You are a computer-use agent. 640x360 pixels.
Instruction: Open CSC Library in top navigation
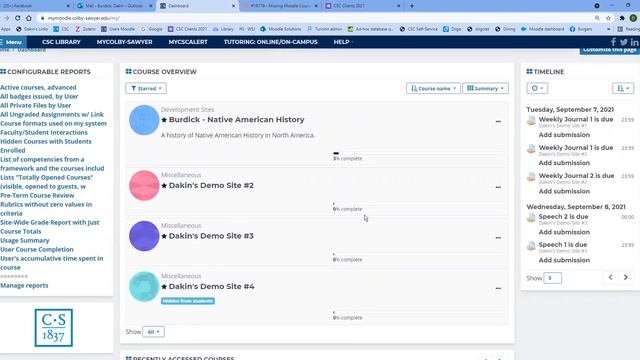pyautogui.click(x=61, y=42)
